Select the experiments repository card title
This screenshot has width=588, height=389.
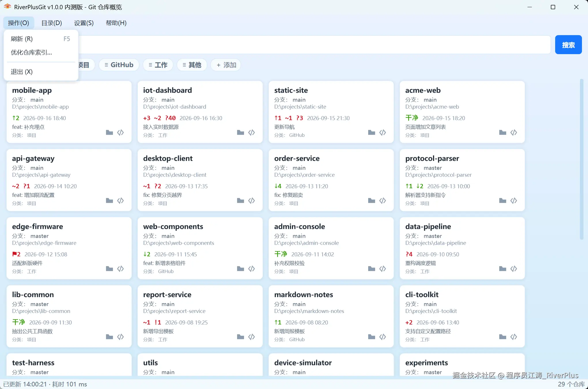pyautogui.click(x=426, y=363)
